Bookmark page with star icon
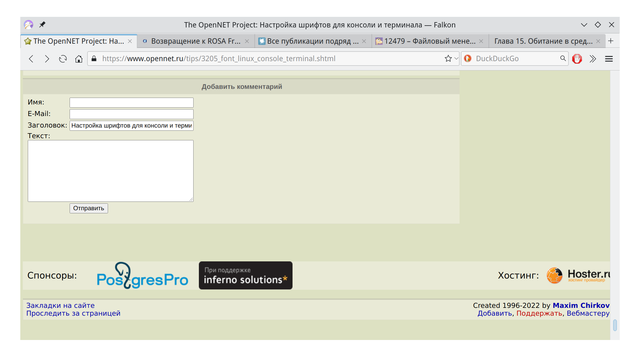Image resolution: width=640 pixels, height=364 pixels. pos(448,58)
